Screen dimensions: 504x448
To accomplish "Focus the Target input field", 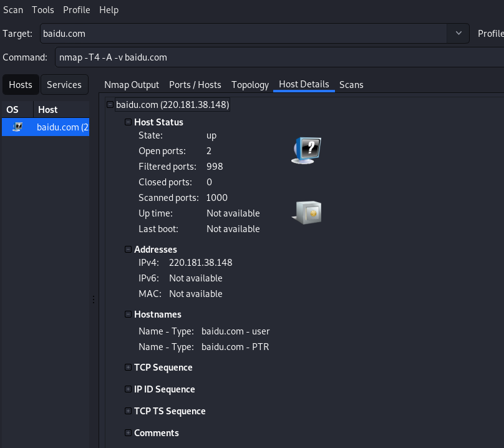I will 245,34.
